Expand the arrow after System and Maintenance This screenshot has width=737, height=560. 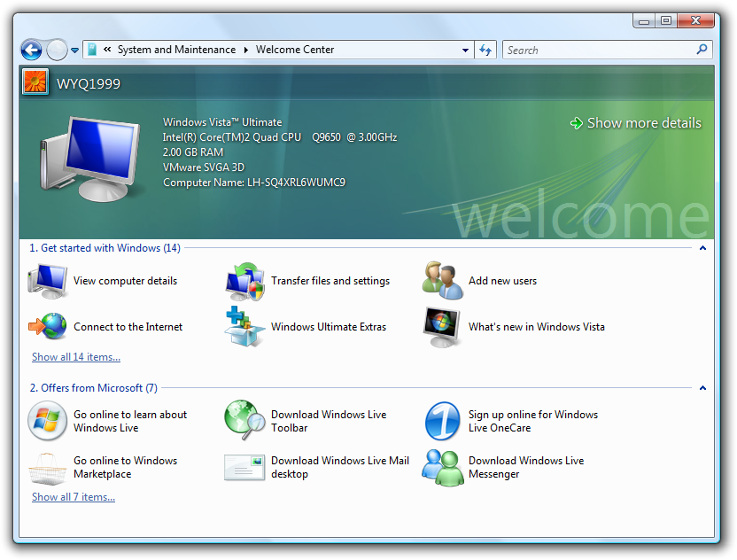pyautogui.click(x=245, y=50)
